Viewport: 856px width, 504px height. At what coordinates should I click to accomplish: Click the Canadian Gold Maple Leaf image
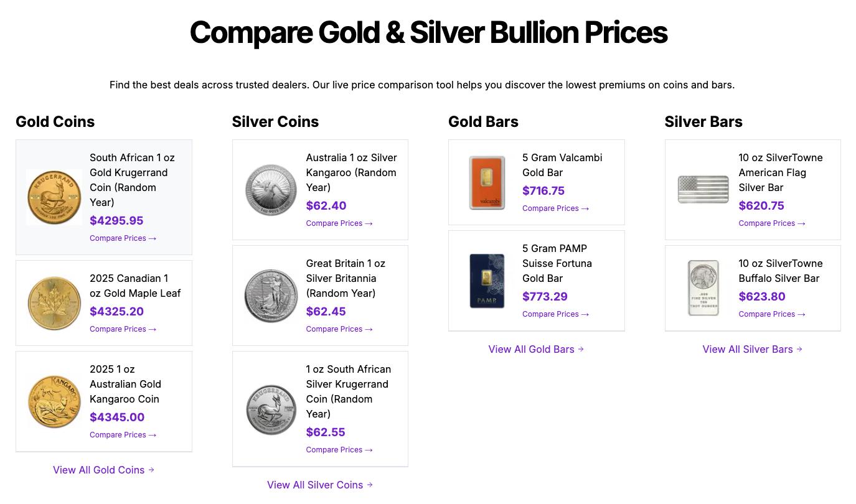click(x=54, y=303)
